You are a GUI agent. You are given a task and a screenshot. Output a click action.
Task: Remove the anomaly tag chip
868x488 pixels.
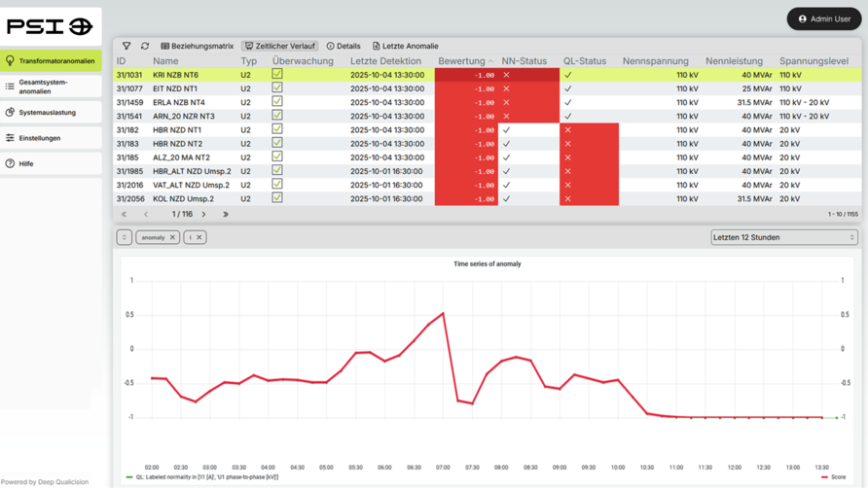tap(172, 237)
